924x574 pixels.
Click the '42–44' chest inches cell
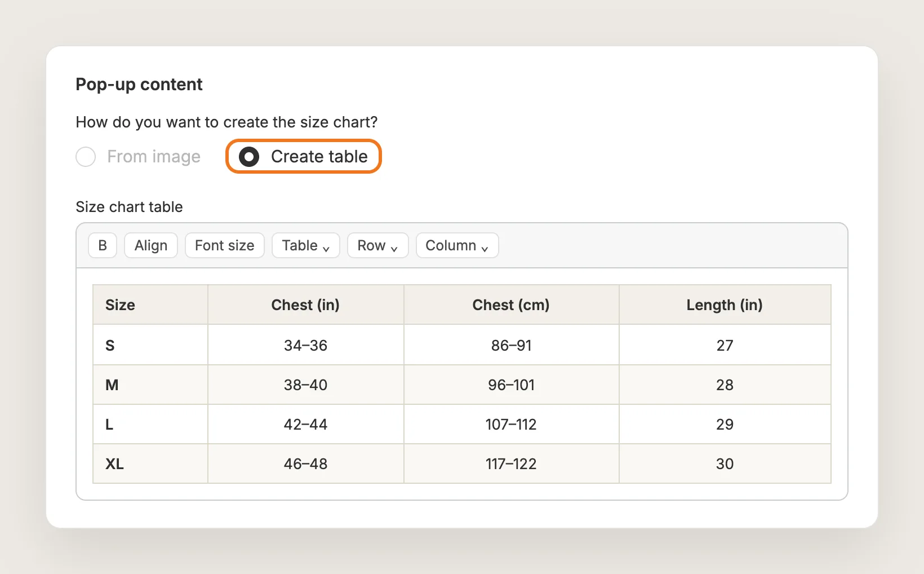tap(306, 424)
